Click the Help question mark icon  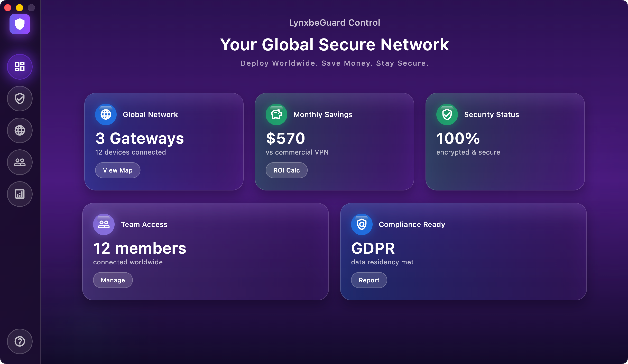(x=20, y=341)
